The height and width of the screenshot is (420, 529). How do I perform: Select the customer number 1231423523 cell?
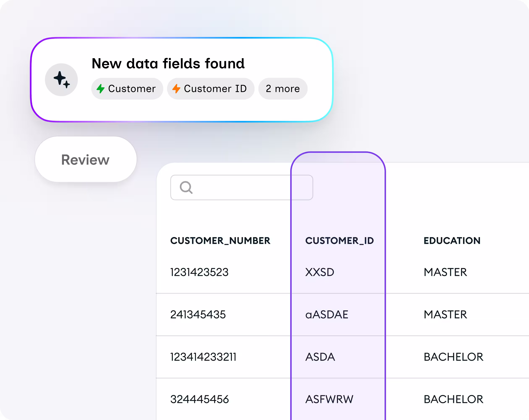tap(199, 272)
